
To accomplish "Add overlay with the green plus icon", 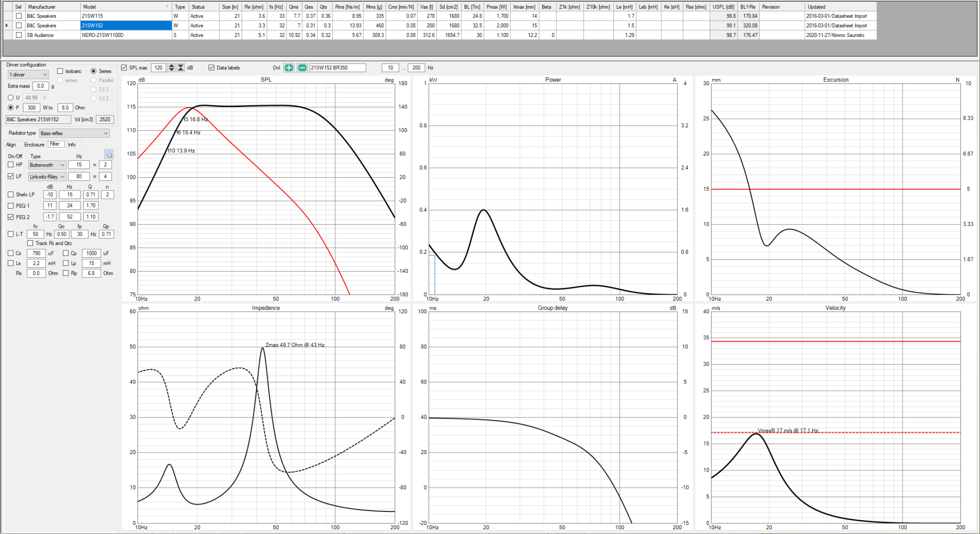I will click(289, 68).
